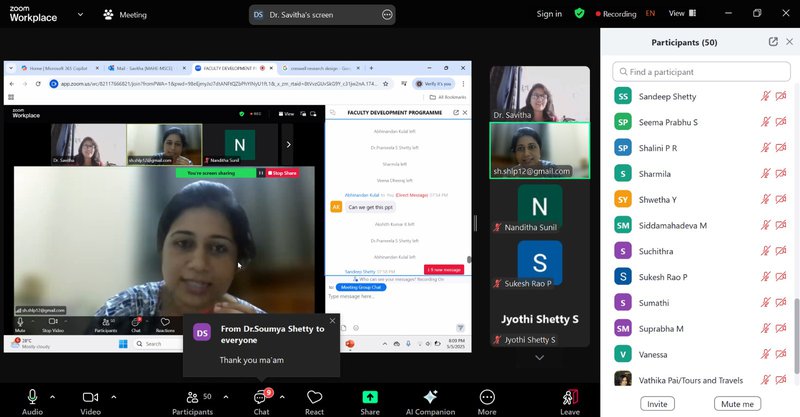Open the React heart icon
This screenshot has width=800, height=417.
point(314,397)
